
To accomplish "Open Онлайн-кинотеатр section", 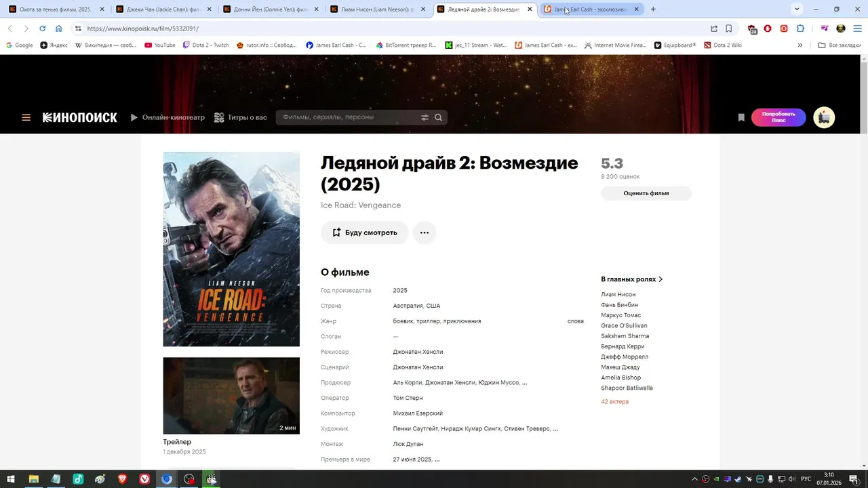I will tap(167, 117).
